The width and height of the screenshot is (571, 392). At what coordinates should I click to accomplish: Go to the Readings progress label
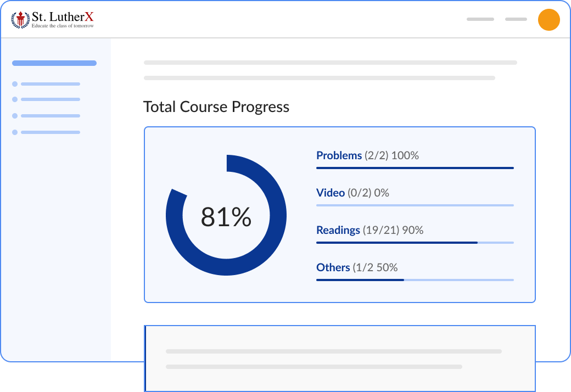(x=338, y=230)
